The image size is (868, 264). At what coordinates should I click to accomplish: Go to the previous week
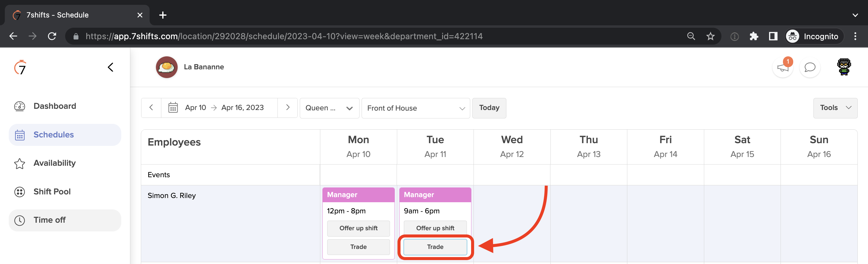(x=151, y=108)
